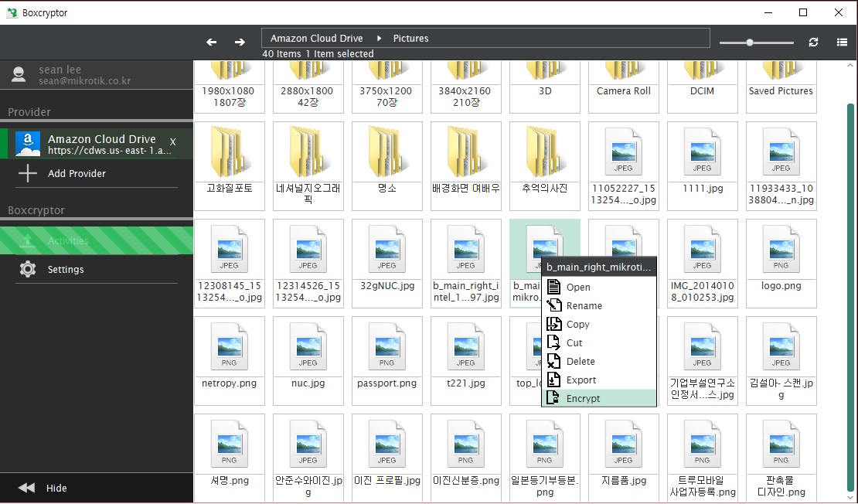Open the 추억의사진 folder
858x504 pixels.
544,166
